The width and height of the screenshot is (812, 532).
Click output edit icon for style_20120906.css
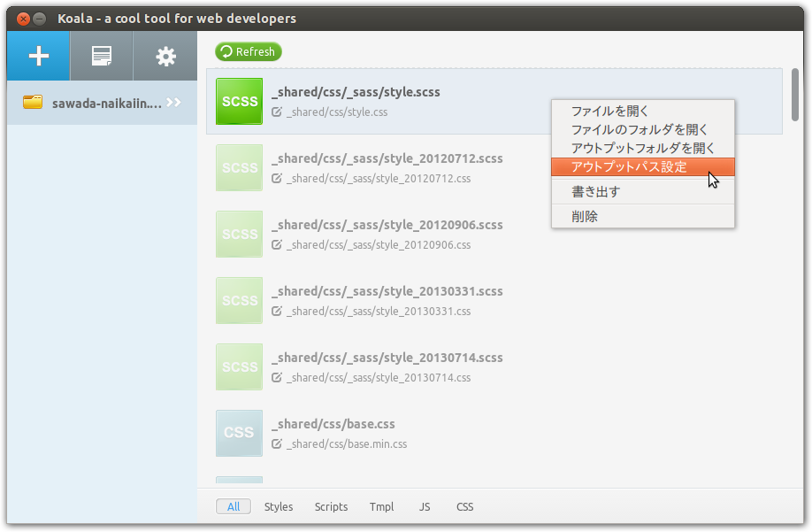click(277, 244)
